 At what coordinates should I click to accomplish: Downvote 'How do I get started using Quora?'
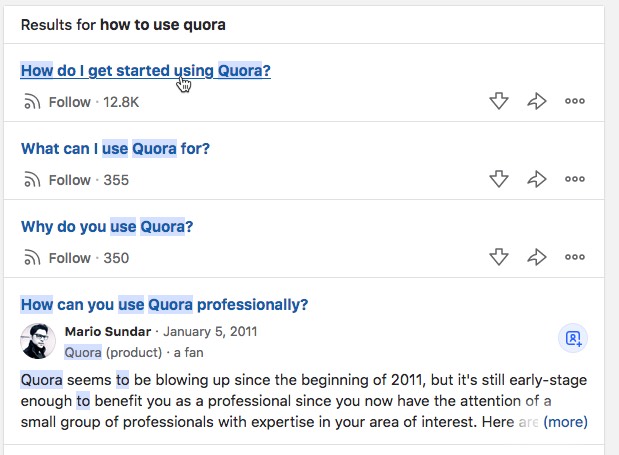click(x=499, y=101)
